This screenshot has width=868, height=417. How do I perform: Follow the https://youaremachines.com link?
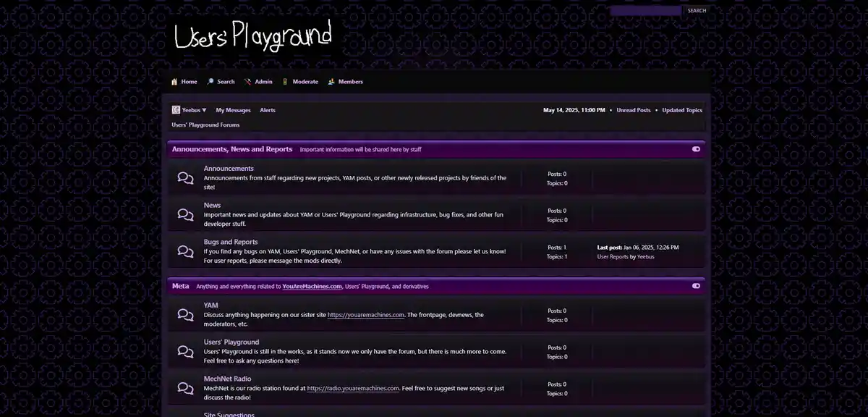[366, 315]
